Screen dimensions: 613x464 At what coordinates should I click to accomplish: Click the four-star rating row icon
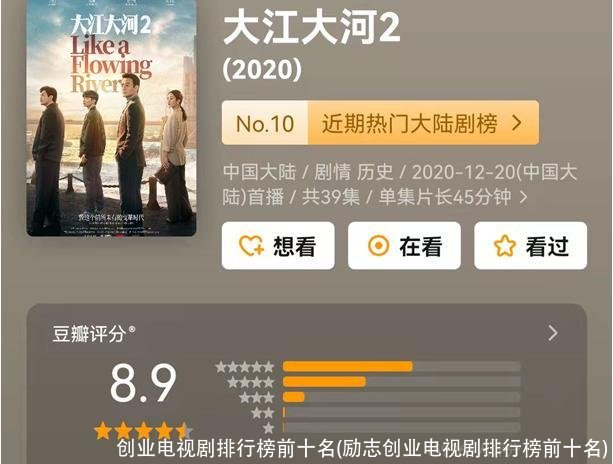click(x=251, y=382)
